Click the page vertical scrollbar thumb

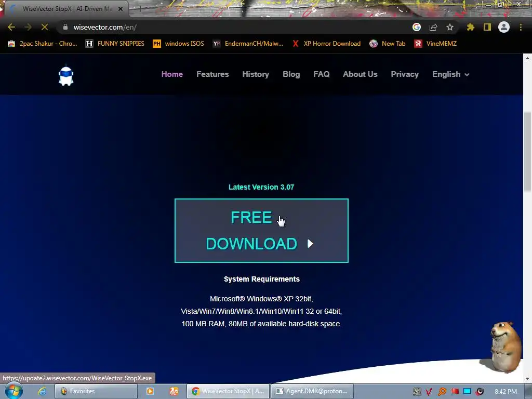pyautogui.click(x=527, y=151)
